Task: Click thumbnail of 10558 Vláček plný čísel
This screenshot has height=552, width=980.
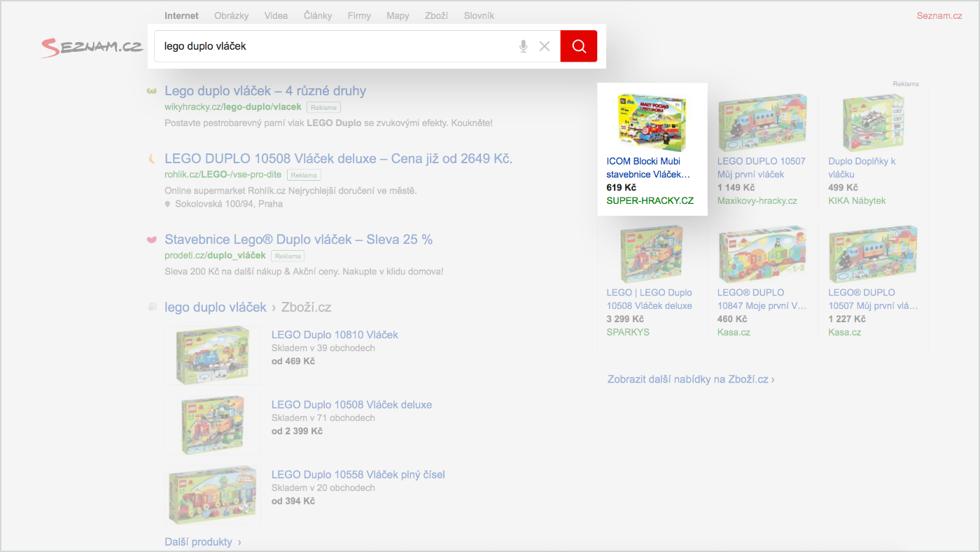Action: point(213,495)
